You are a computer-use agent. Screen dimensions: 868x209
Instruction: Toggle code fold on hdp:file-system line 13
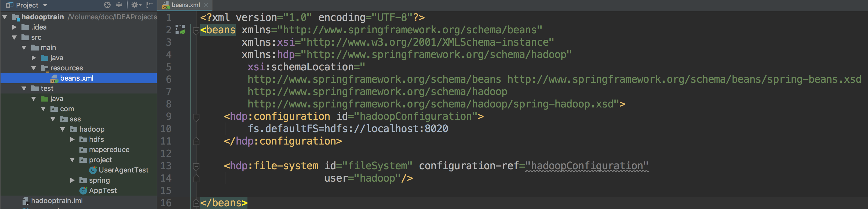pyautogui.click(x=196, y=166)
